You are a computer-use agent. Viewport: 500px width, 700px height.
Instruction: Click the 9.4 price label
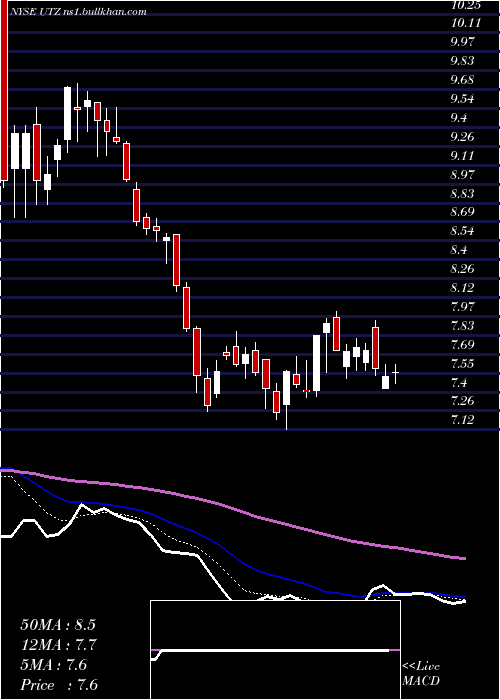tap(459, 118)
